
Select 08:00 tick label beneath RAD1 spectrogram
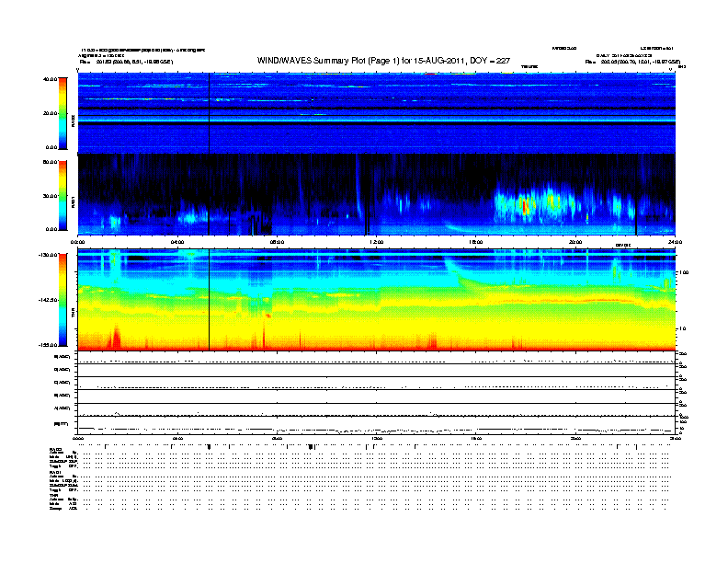(277, 242)
